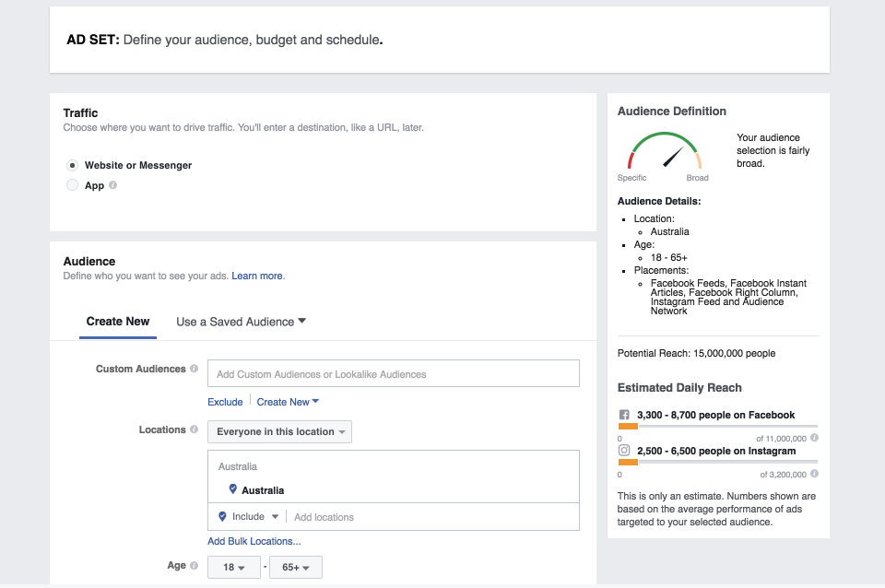This screenshot has height=588, width=885.
Task: Click the audience Specific-to-Broad gauge
Action: [665, 150]
